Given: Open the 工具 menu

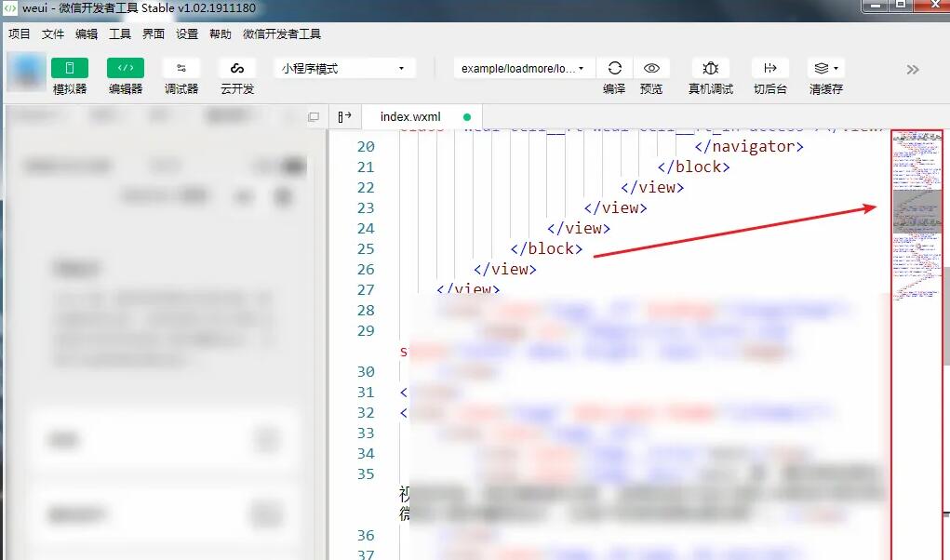Looking at the screenshot, I should pos(120,33).
